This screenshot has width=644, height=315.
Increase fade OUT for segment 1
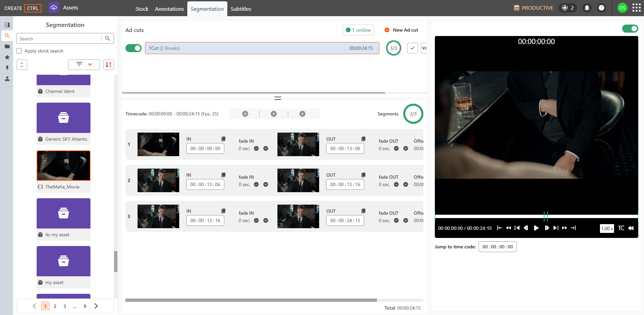(x=406, y=148)
